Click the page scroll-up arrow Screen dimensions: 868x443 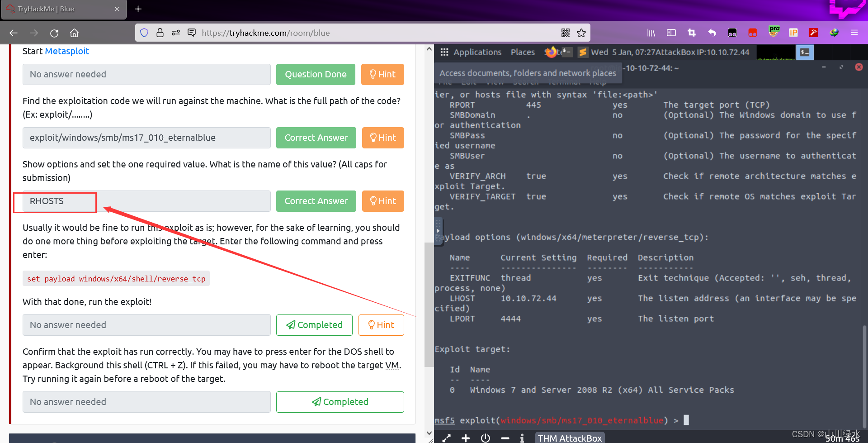pyautogui.click(x=429, y=49)
